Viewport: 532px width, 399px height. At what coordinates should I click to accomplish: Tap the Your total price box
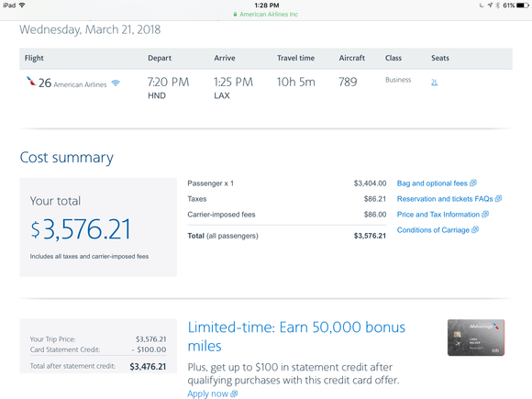tap(98, 227)
